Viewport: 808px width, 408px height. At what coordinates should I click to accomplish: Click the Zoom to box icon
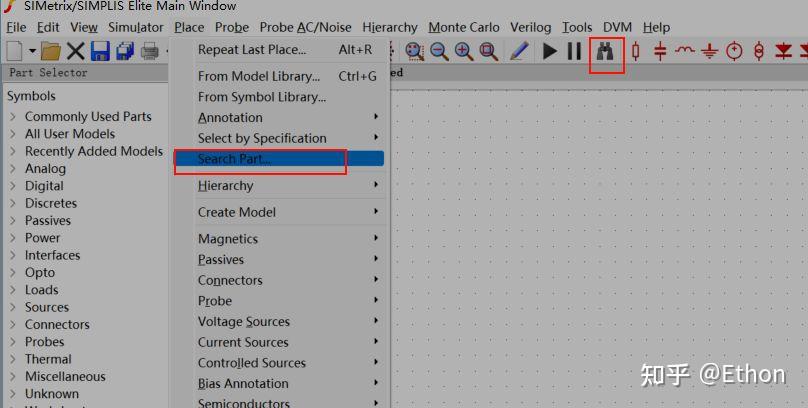pos(414,51)
